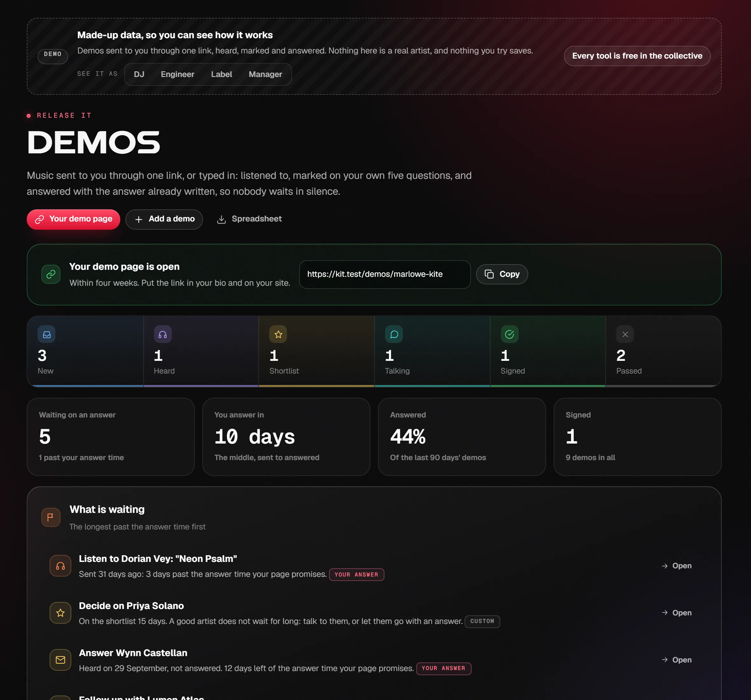Click Every tool is free in the collective

click(x=637, y=56)
